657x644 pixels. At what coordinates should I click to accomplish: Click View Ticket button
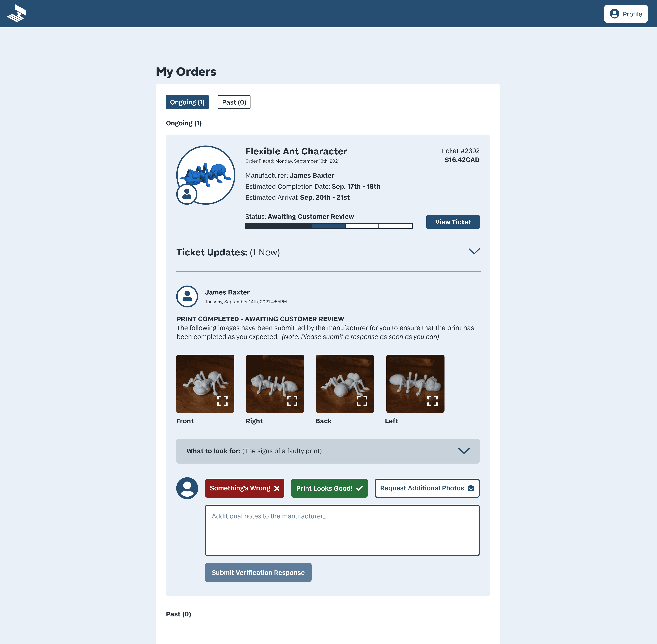coord(453,222)
